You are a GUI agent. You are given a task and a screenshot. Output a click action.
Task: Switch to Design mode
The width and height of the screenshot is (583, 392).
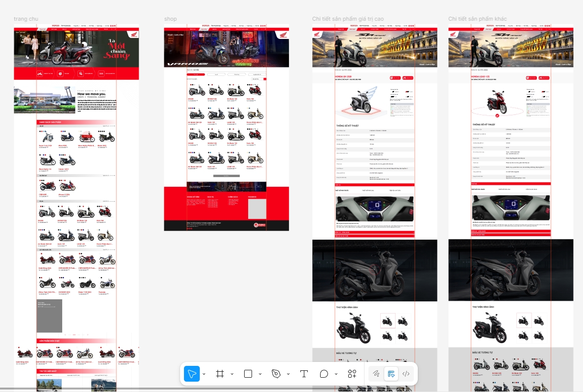click(392, 374)
